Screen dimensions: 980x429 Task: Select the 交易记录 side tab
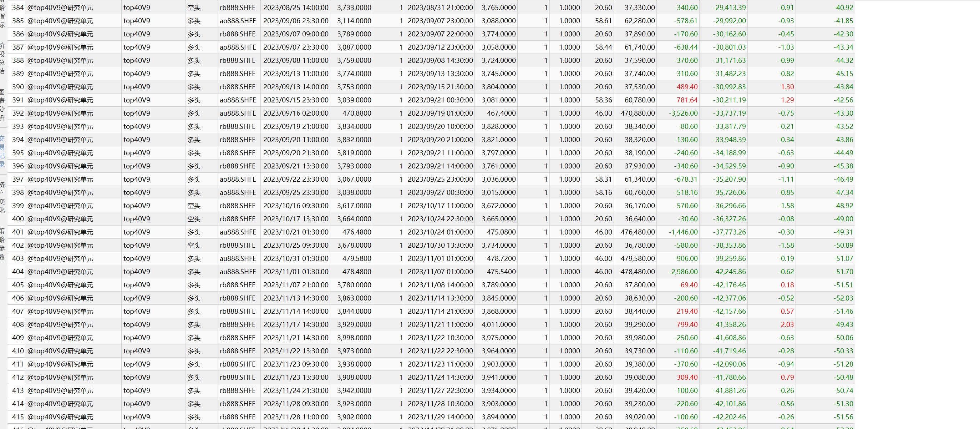[x=2, y=151]
